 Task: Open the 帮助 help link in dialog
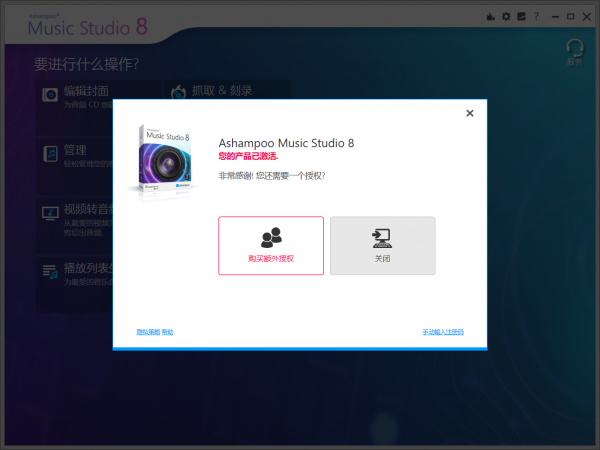167,332
